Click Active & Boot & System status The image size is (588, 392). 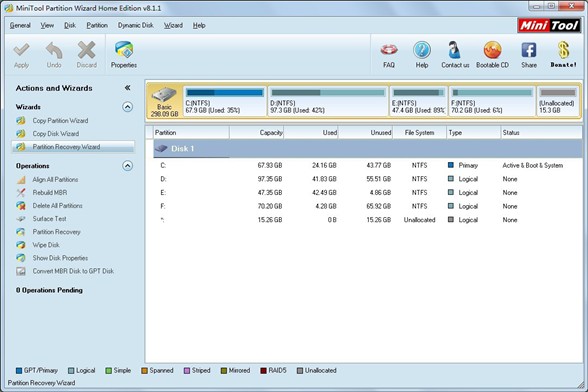532,165
